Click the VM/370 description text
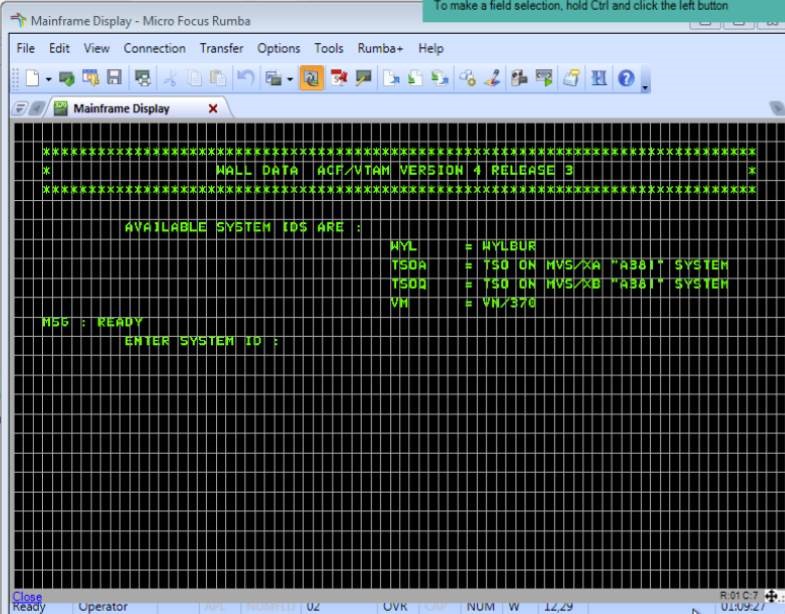 pos(509,303)
